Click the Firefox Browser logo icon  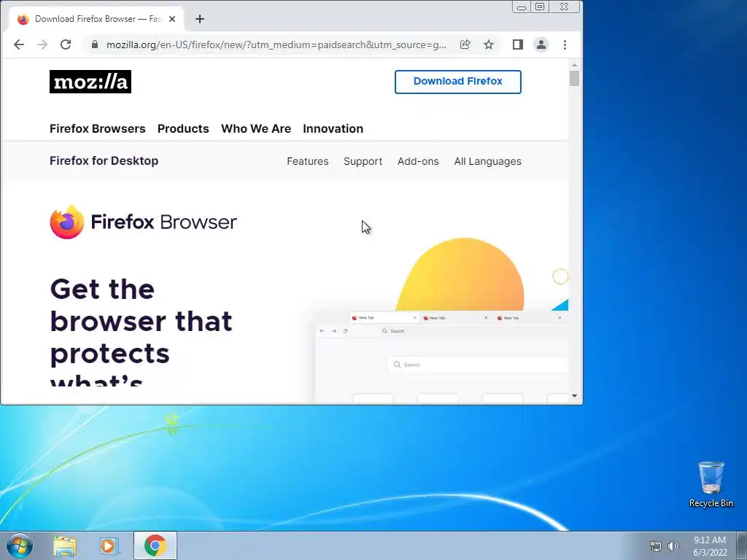(x=67, y=222)
